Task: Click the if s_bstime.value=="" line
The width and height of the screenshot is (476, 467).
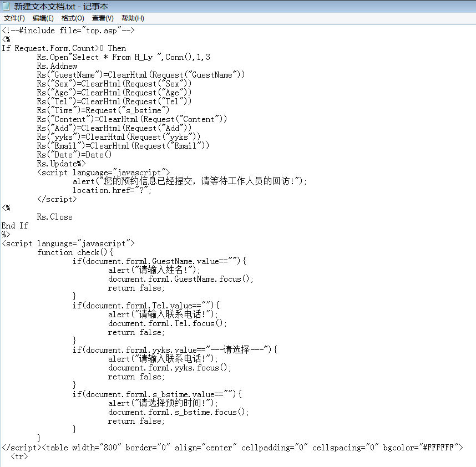Action: coord(157,394)
